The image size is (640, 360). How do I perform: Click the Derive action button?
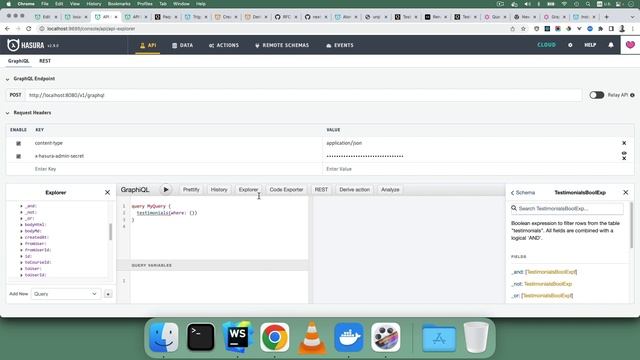tap(354, 190)
